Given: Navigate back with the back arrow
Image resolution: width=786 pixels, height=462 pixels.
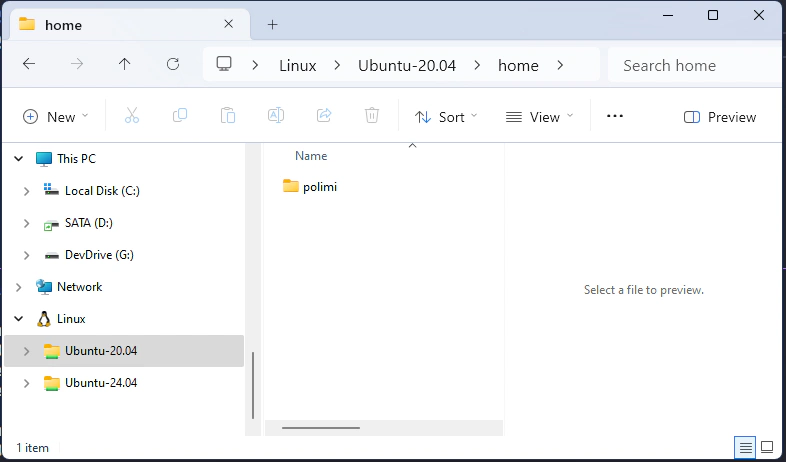Looking at the screenshot, I should tap(29, 65).
